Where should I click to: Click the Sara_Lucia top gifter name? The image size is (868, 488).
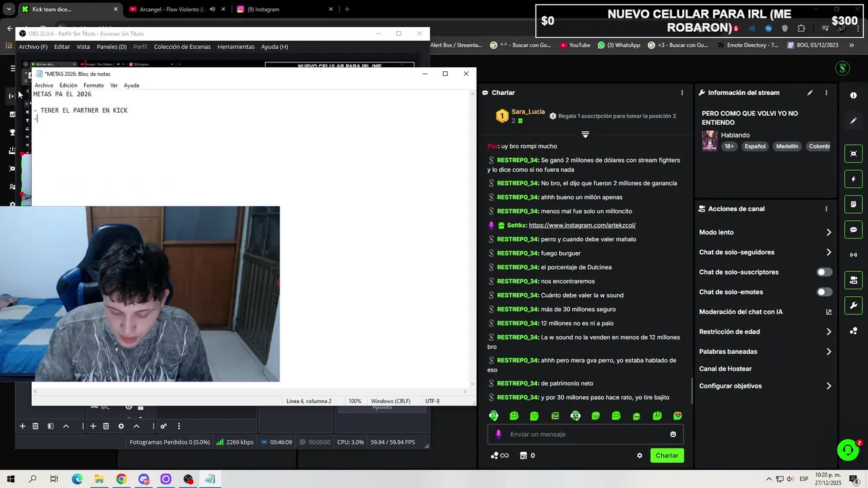point(528,112)
